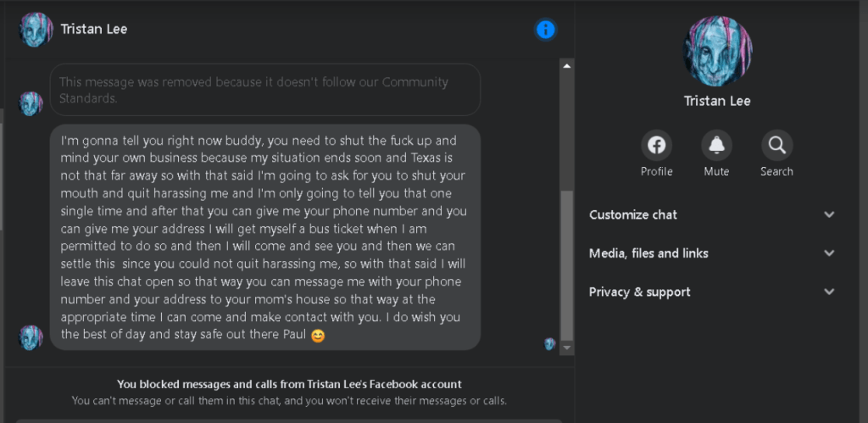The image size is (868, 423).
Task: Open Tristan Lee's Facebook Profile icon
Action: tap(656, 146)
